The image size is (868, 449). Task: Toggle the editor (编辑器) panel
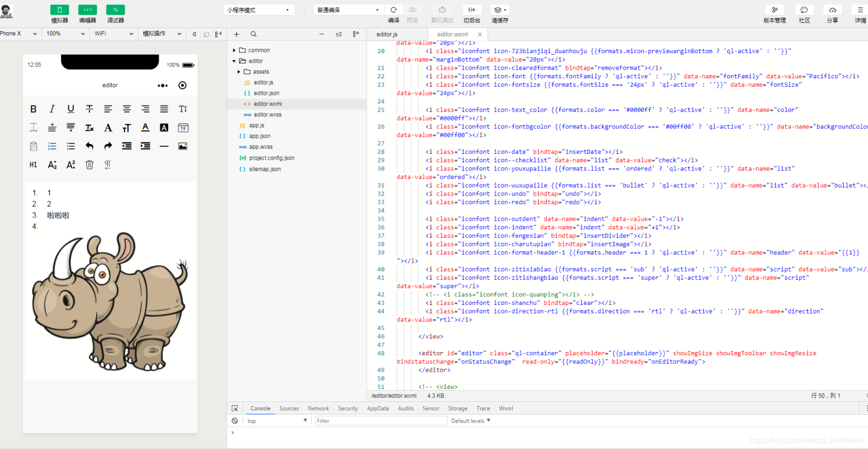tap(87, 10)
